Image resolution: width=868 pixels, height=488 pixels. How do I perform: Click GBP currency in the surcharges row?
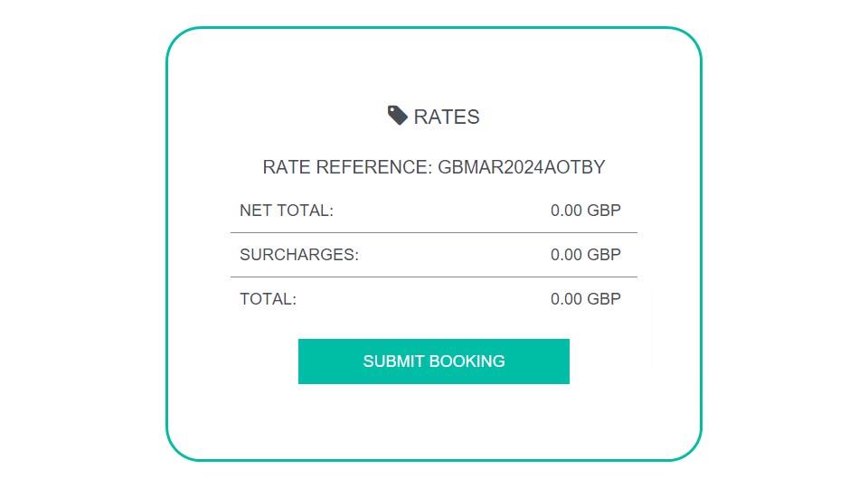604,255
